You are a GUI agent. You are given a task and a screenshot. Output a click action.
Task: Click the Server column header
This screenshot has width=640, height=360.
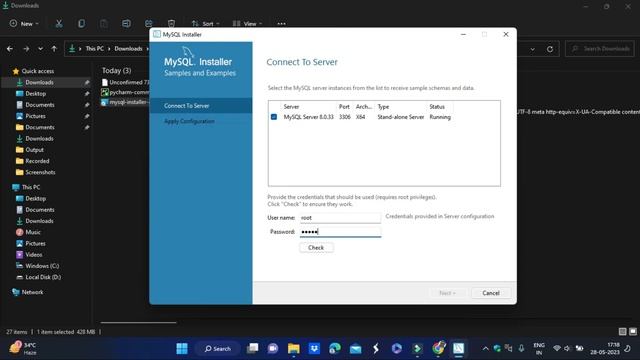pos(291,107)
